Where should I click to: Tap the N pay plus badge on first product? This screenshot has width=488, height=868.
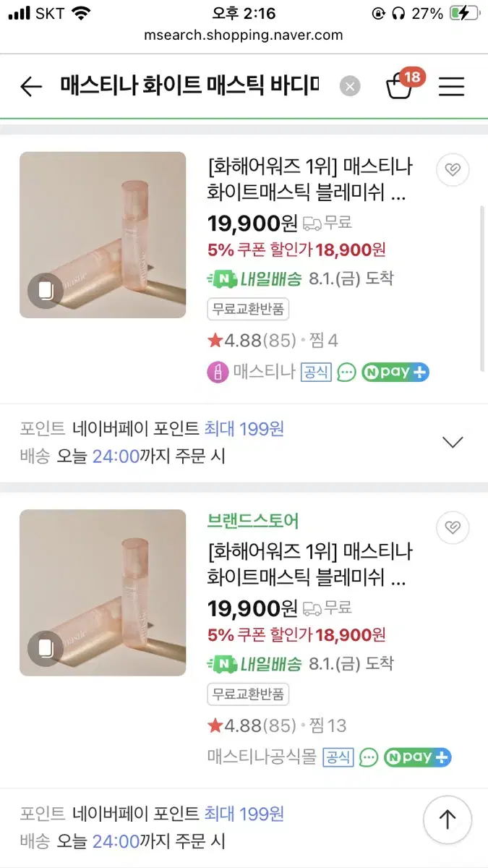[x=395, y=373]
